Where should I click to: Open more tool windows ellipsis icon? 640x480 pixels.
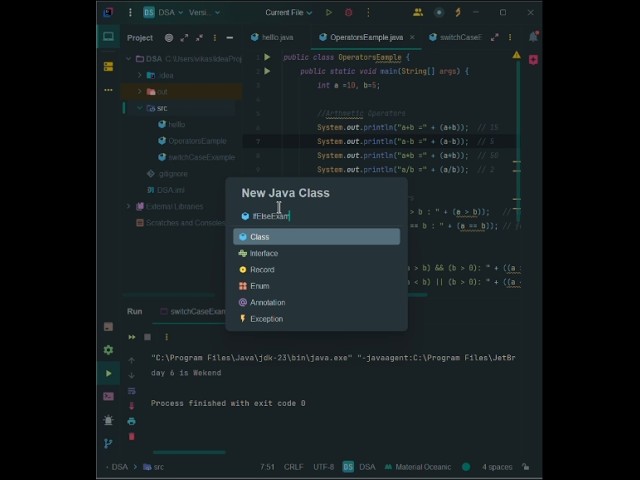pyautogui.click(x=108, y=90)
